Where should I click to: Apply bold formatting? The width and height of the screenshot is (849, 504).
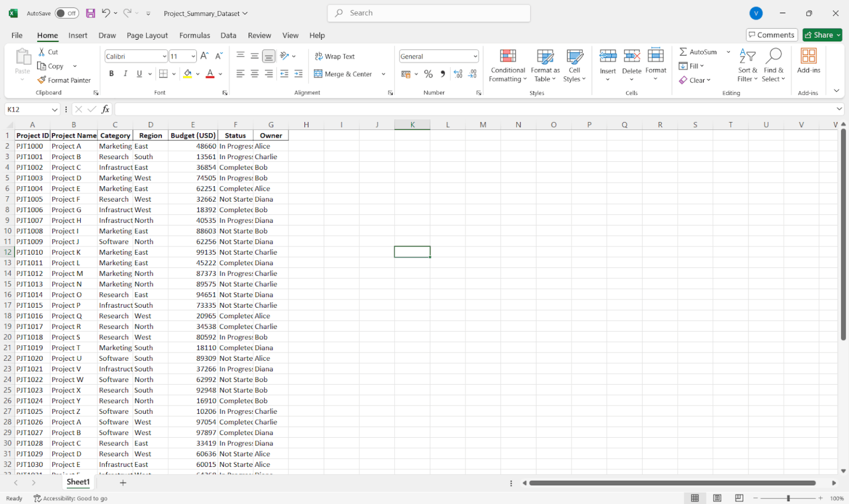(x=111, y=73)
